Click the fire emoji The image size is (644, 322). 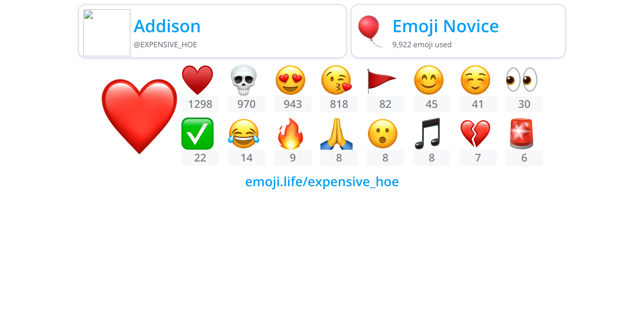pyautogui.click(x=290, y=134)
